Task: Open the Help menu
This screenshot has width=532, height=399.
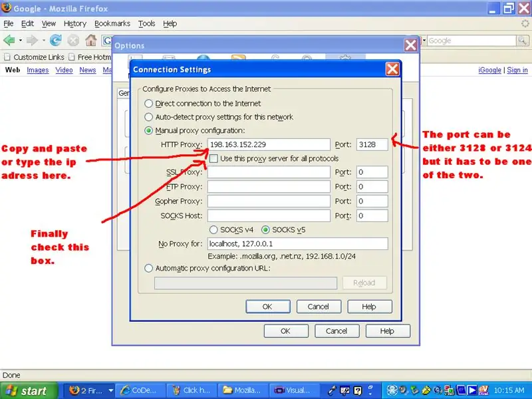Action: pyautogui.click(x=170, y=23)
